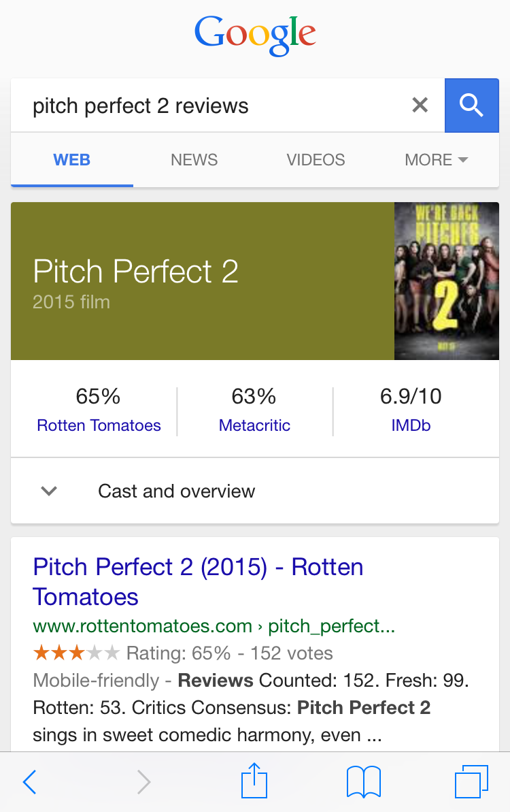Tap the Safari forward arrow
Viewport: 510px width, 812px height.
tap(143, 782)
